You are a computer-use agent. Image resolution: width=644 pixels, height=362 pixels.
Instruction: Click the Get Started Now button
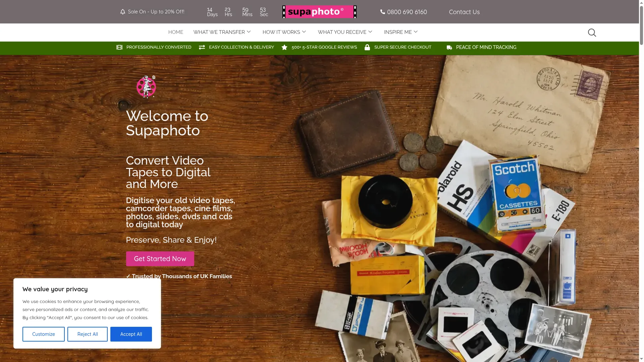point(160,259)
